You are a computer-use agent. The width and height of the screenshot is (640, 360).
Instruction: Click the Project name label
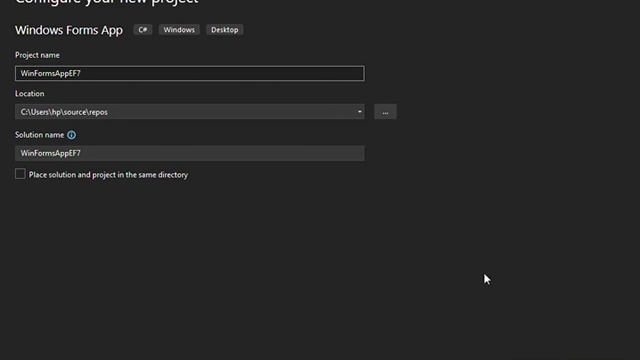[37, 55]
